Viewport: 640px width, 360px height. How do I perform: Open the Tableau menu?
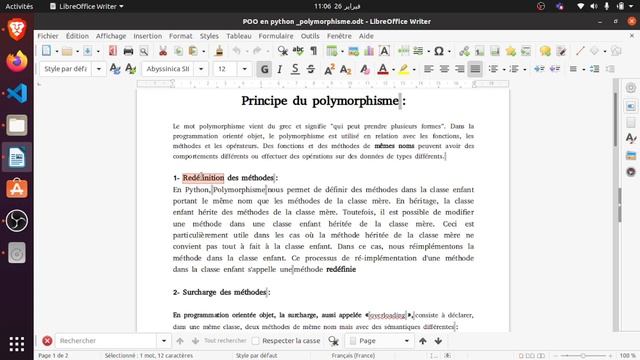point(239,36)
